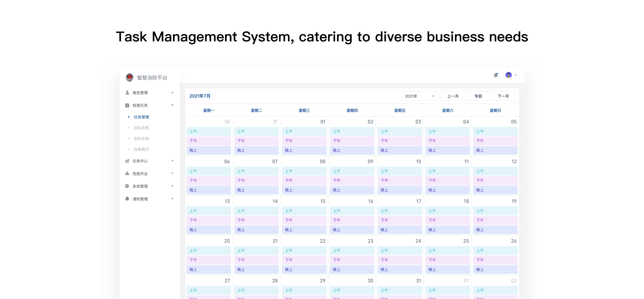Click the 危险作业 warning icon
This screenshot has height=299, width=644.
pos(127,174)
